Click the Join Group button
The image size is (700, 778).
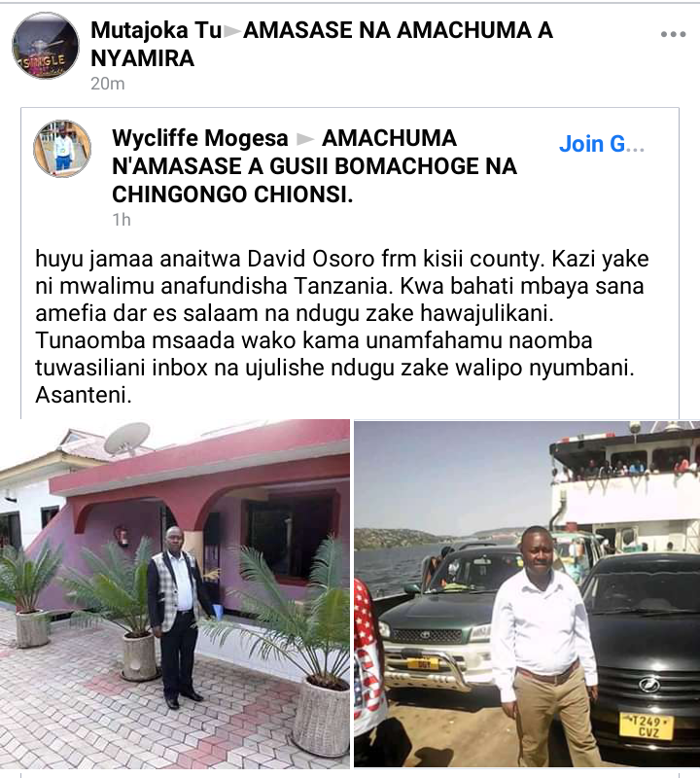coord(602,144)
